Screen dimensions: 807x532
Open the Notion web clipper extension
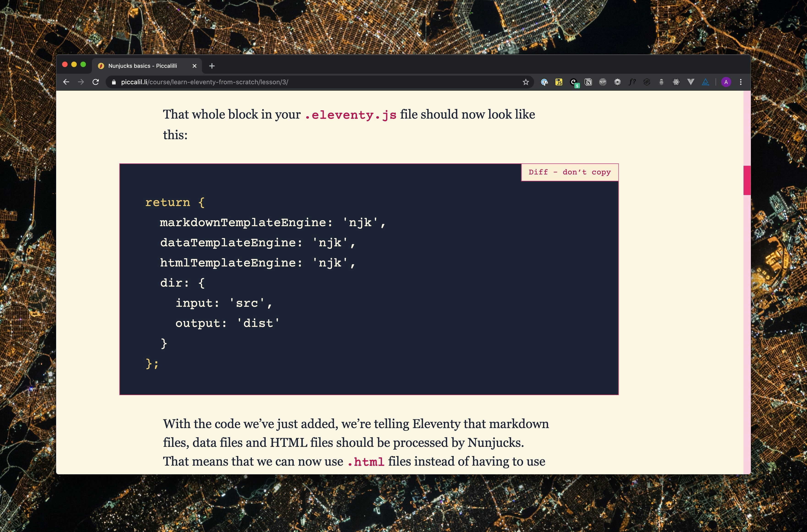click(588, 82)
